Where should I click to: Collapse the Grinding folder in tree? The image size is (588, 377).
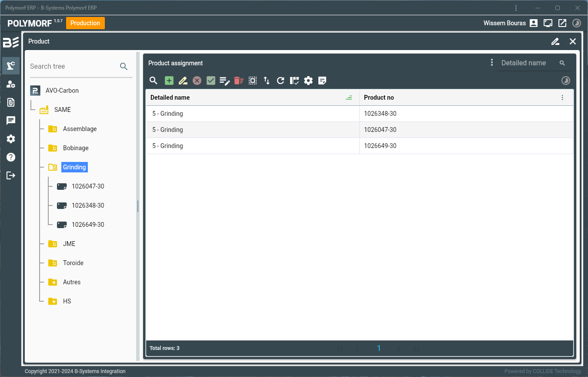pos(53,167)
